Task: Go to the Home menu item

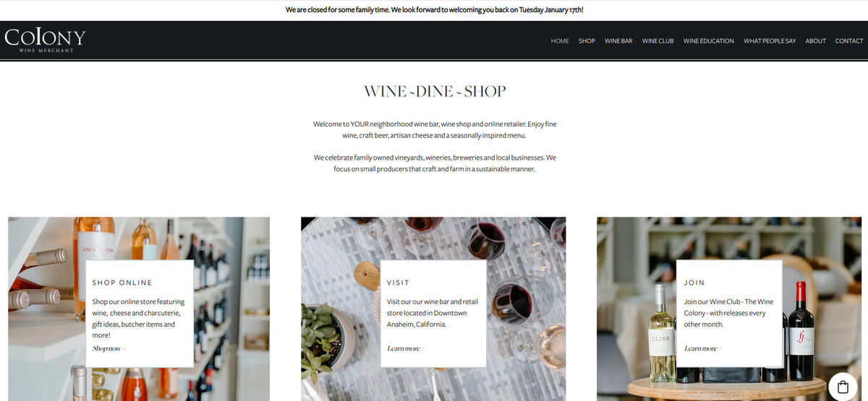Action: (560, 41)
